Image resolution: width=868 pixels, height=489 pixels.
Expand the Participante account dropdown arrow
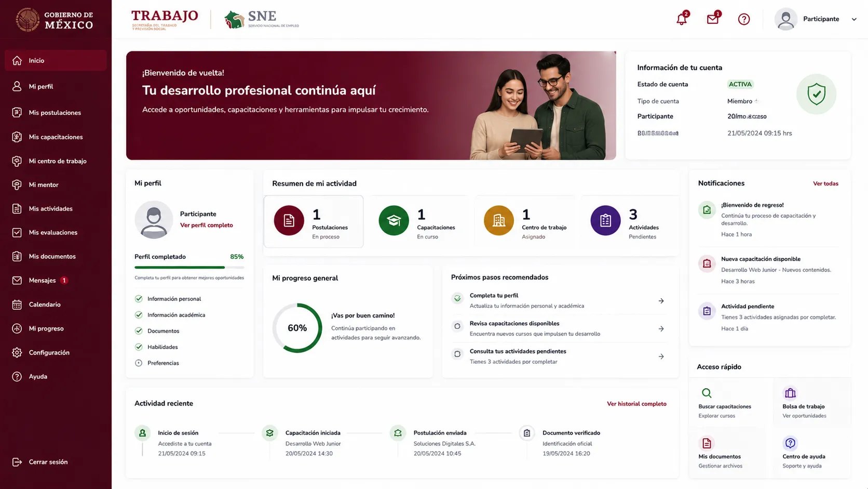(854, 19)
